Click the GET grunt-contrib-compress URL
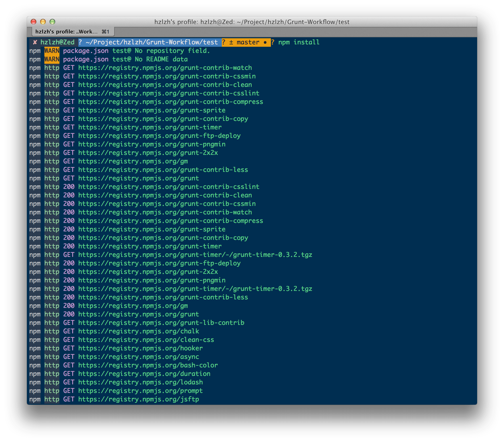 click(171, 102)
